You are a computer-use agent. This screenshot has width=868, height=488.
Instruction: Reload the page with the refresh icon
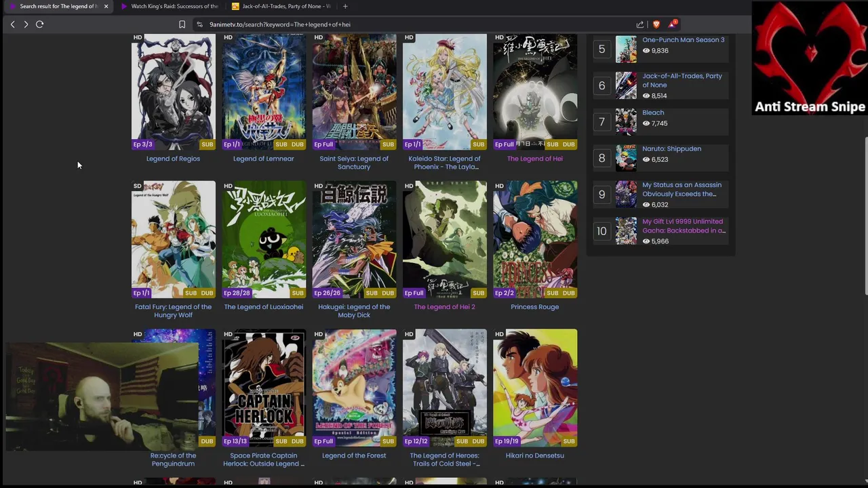[x=39, y=24]
